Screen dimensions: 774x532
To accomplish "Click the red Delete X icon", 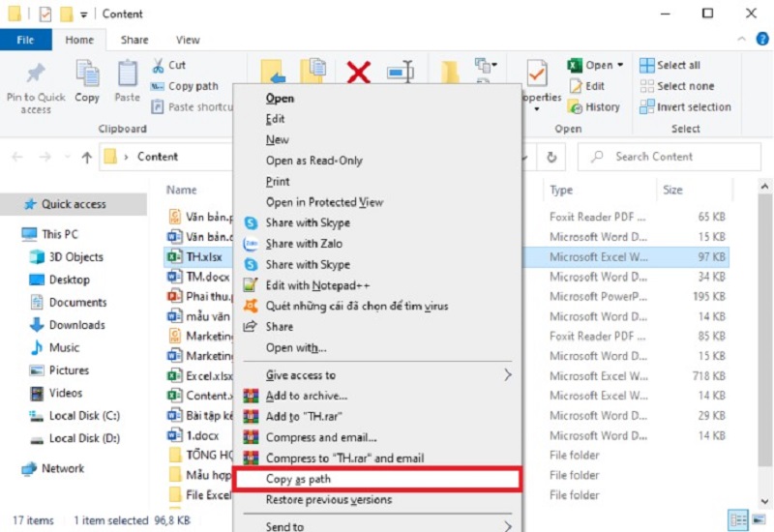I will [359, 73].
